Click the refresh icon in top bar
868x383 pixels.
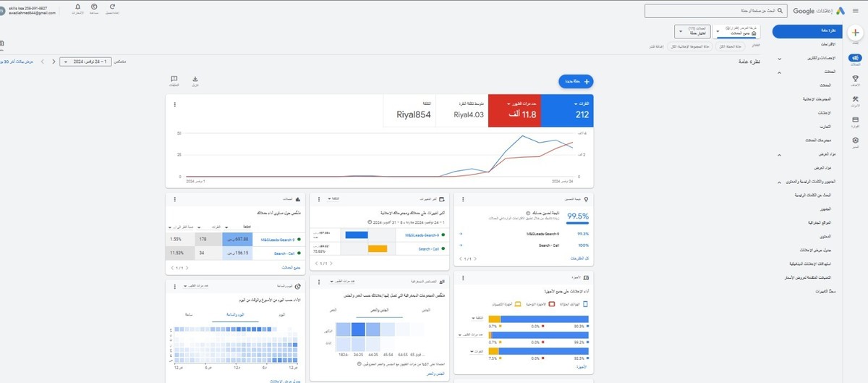pyautogui.click(x=112, y=7)
